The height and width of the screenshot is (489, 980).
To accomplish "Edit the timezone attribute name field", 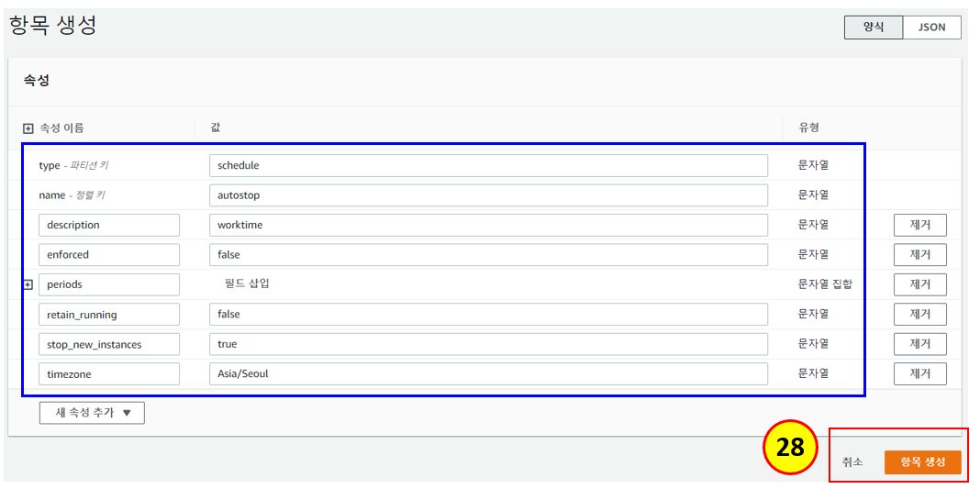I will pos(109,374).
